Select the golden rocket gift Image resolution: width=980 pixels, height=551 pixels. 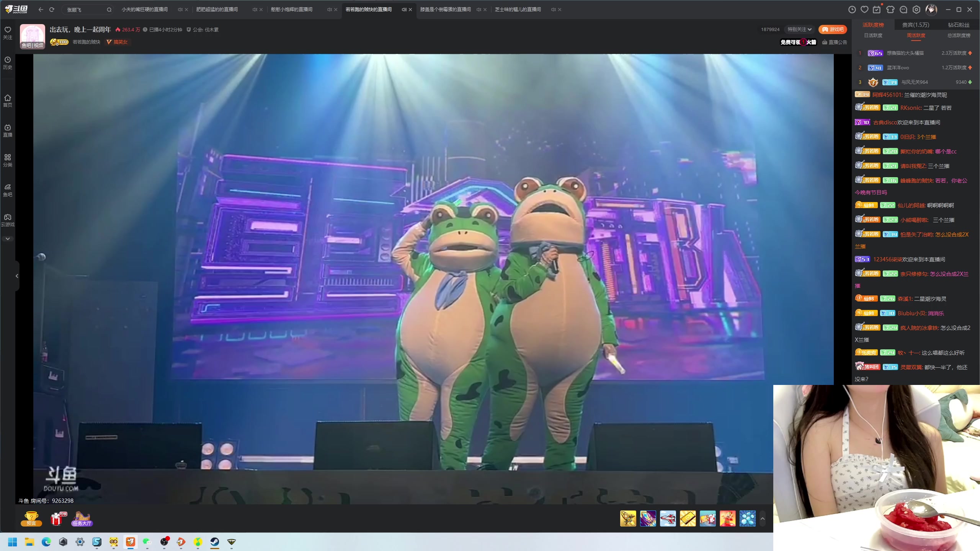point(628,518)
